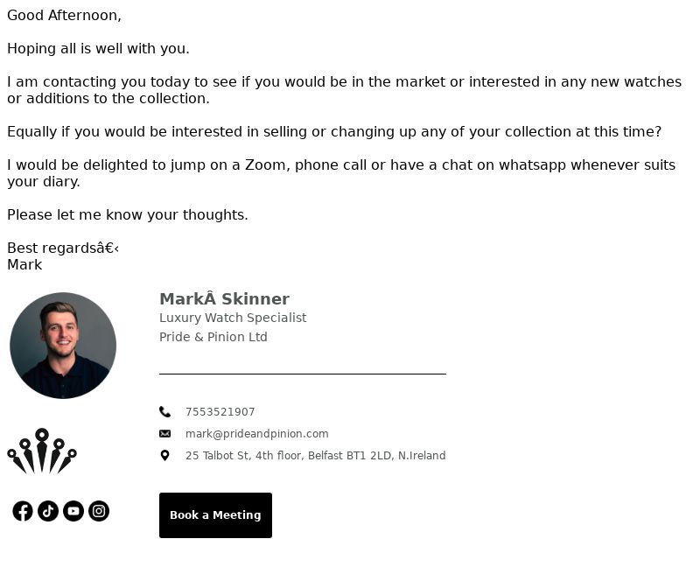Click the map pin location icon
This screenshot has width=700, height=588.
coord(164,455)
